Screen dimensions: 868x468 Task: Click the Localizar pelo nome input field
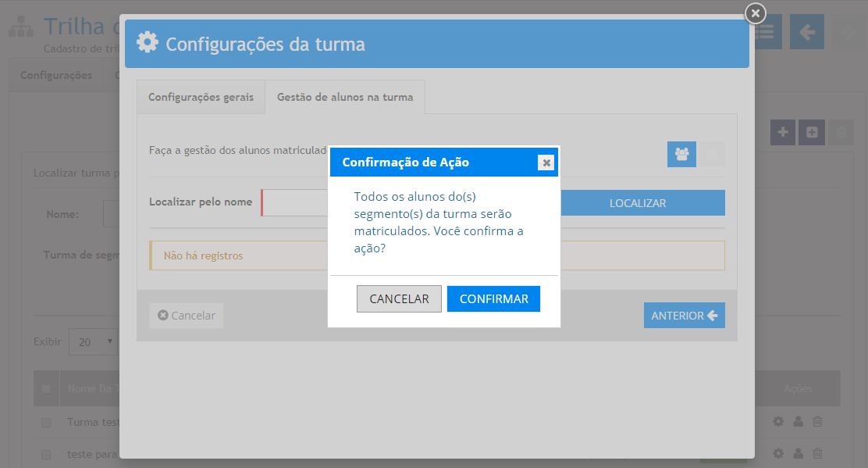pyautogui.click(x=295, y=202)
